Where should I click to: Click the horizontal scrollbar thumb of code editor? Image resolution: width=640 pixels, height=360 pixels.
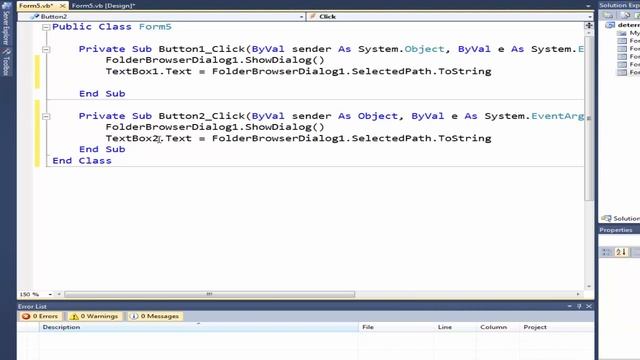tap(209, 294)
